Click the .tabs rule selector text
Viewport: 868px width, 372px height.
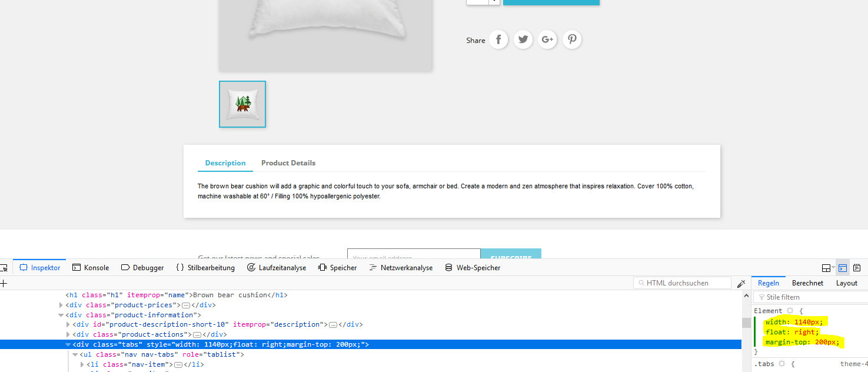click(764, 364)
